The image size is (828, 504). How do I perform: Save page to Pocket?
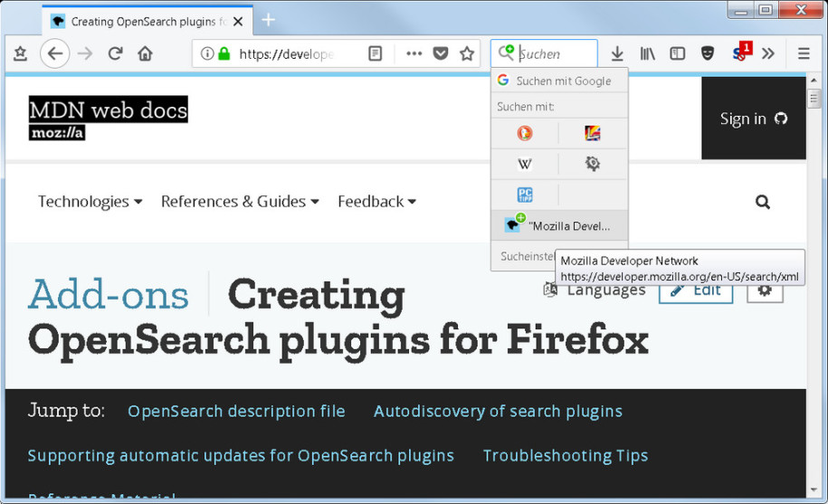click(x=441, y=53)
